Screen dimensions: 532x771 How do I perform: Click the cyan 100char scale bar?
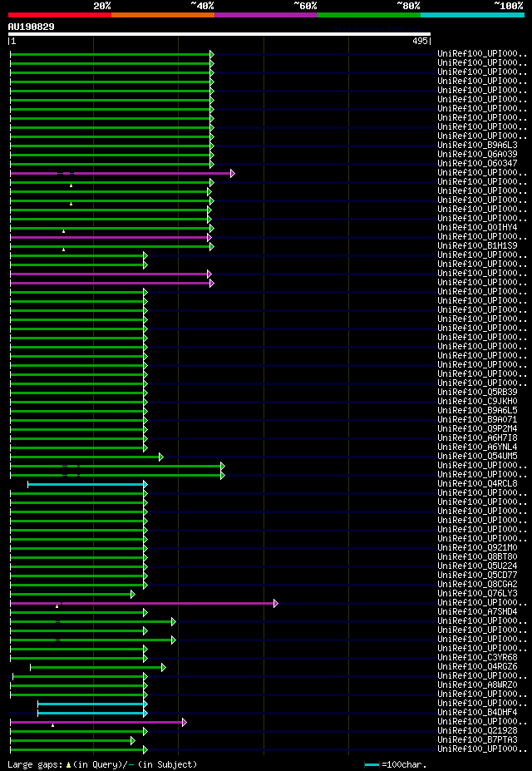[372, 764]
